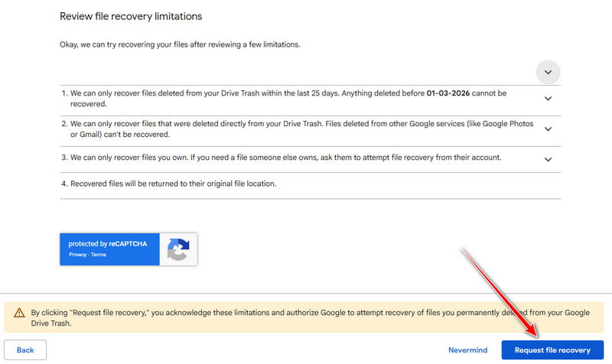Click the Nevermind button
Viewport: 612px width, 364px height.
[x=467, y=350]
